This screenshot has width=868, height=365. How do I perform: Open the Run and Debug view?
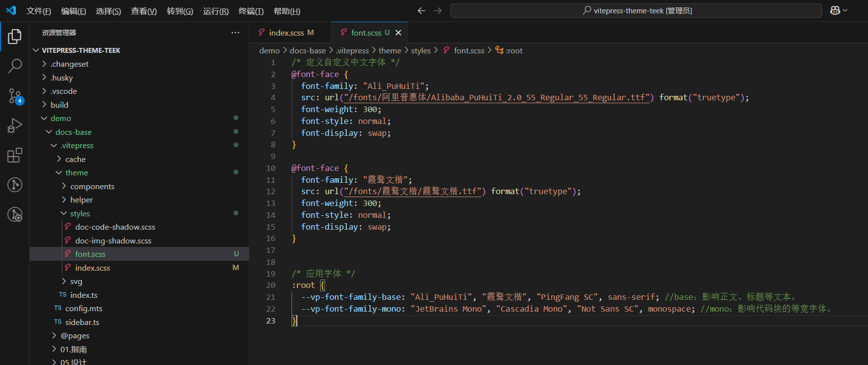point(15,125)
